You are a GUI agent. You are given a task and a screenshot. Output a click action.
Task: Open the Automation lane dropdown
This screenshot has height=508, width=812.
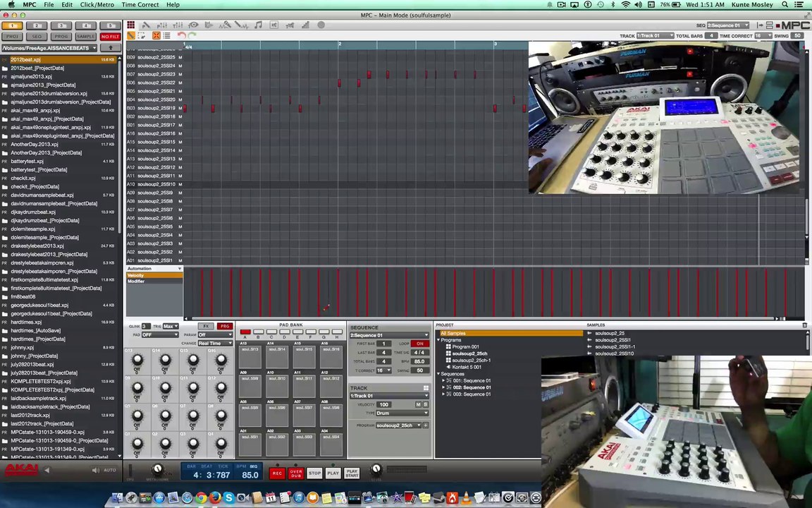tap(154, 269)
